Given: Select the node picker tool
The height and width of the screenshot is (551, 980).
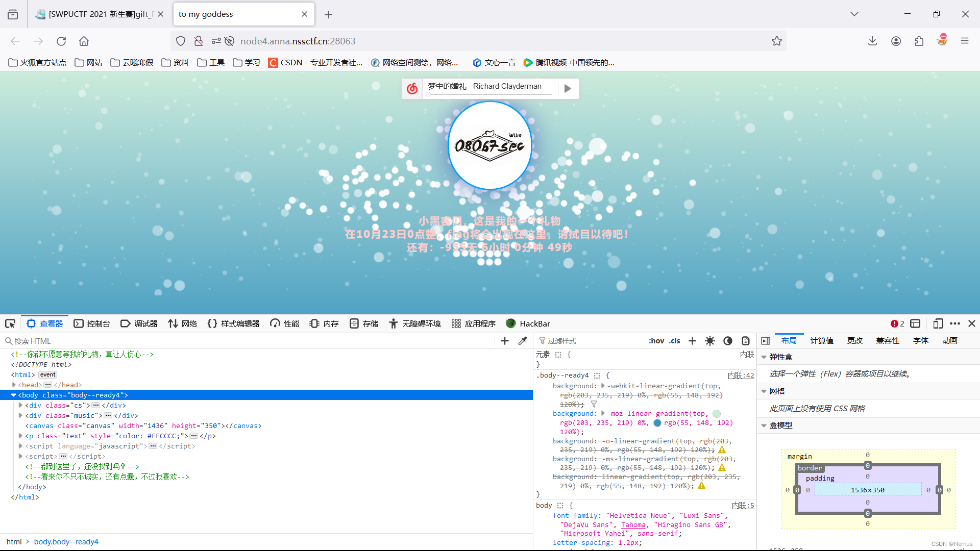Looking at the screenshot, I should [x=10, y=323].
